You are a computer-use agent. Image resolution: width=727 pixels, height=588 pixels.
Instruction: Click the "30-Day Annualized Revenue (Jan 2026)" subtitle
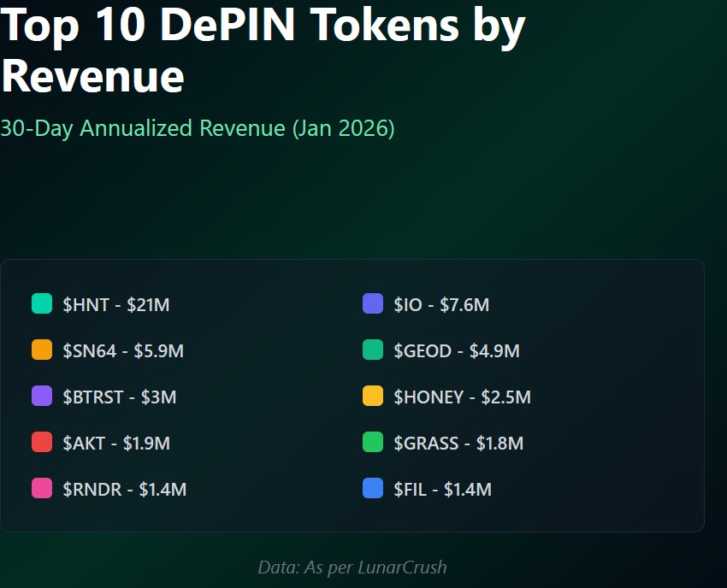click(198, 128)
